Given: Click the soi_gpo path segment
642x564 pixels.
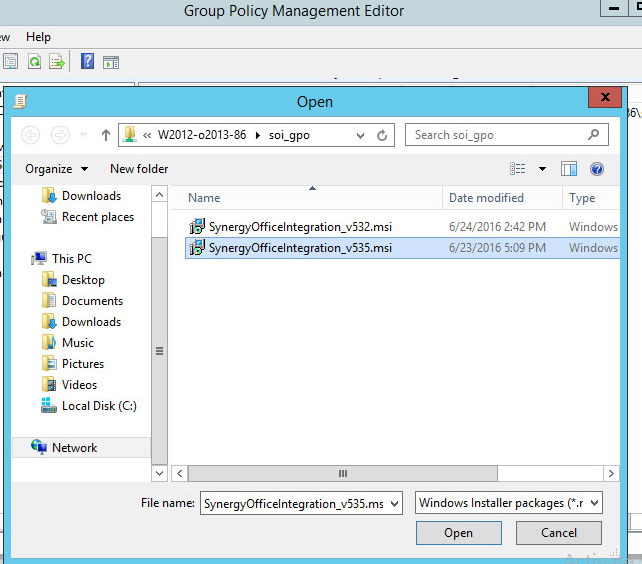Looking at the screenshot, I should 289,135.
